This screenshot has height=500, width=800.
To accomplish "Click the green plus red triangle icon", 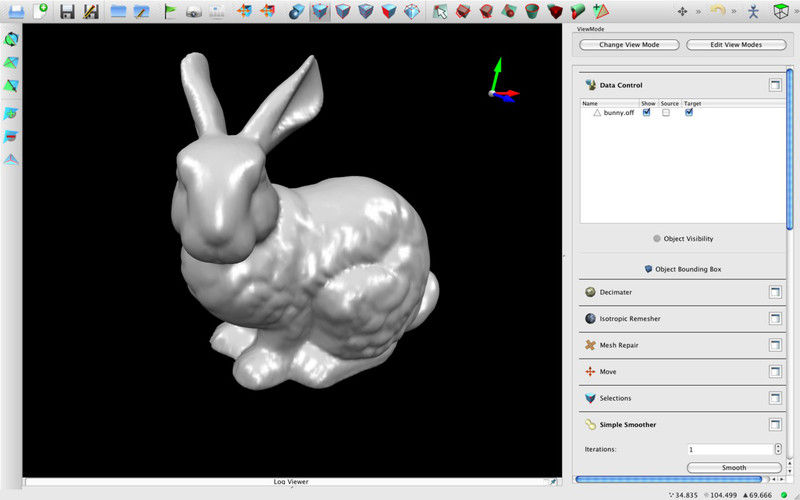I will [601, 11].
